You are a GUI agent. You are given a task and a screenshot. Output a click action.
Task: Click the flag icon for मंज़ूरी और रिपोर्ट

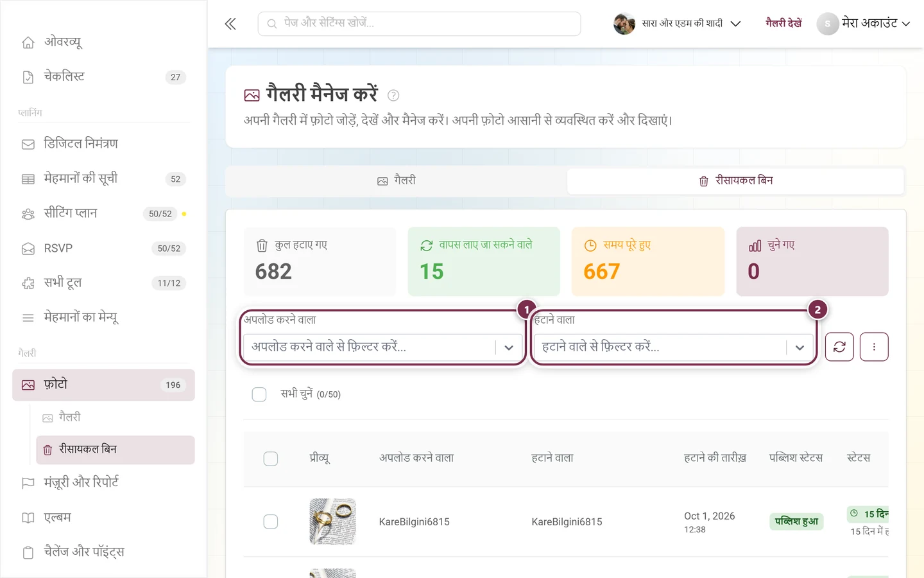point(28,483)
